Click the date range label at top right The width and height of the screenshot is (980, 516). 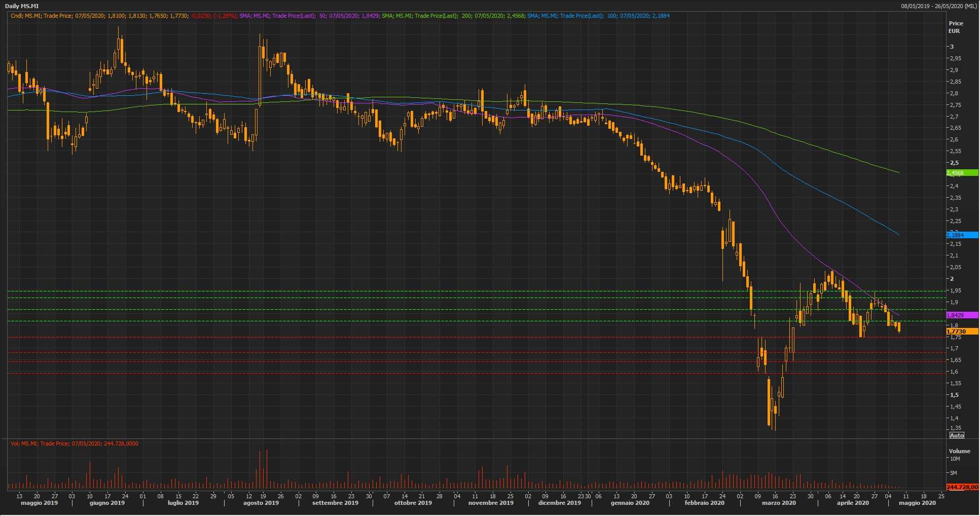(938, 6)
